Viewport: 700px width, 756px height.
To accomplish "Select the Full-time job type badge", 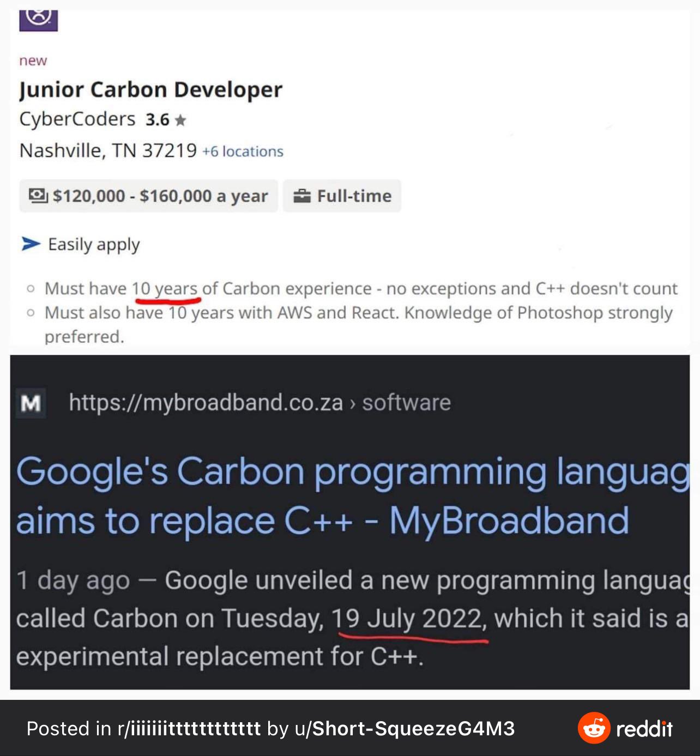I will 342,196.
